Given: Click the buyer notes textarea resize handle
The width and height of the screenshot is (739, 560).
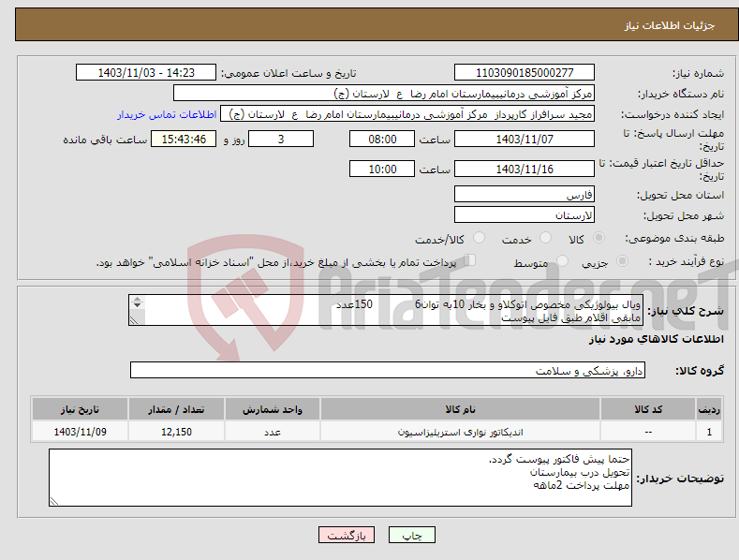Looking at the screenshot, I should point(54,502).
